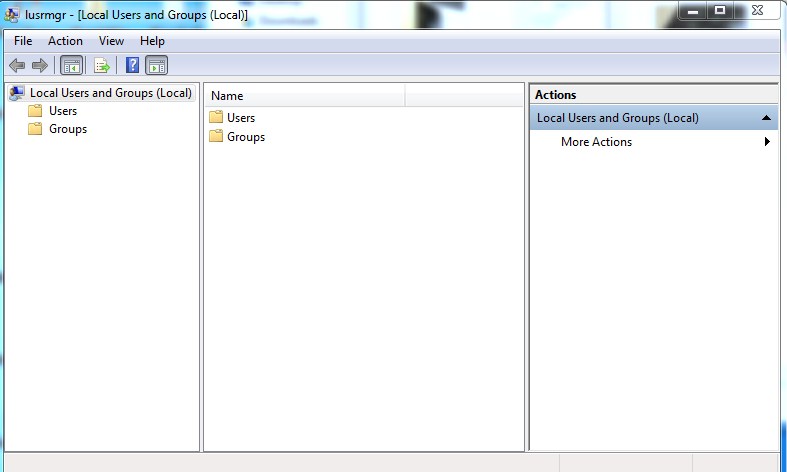Viewport: 787px width, 472px height.
Task: Click Users folder icon in center list
Action: pyautogui.click(x=216, y=117)
